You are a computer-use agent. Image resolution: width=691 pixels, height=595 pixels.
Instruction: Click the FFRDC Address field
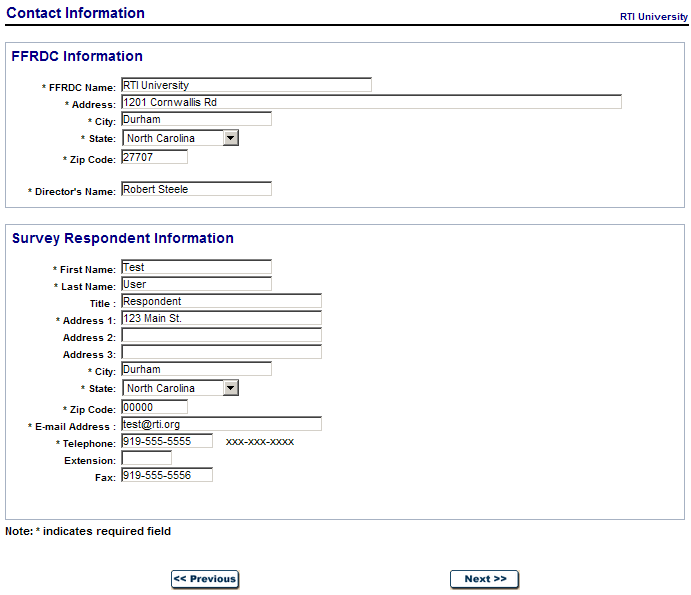click(371, 102)
